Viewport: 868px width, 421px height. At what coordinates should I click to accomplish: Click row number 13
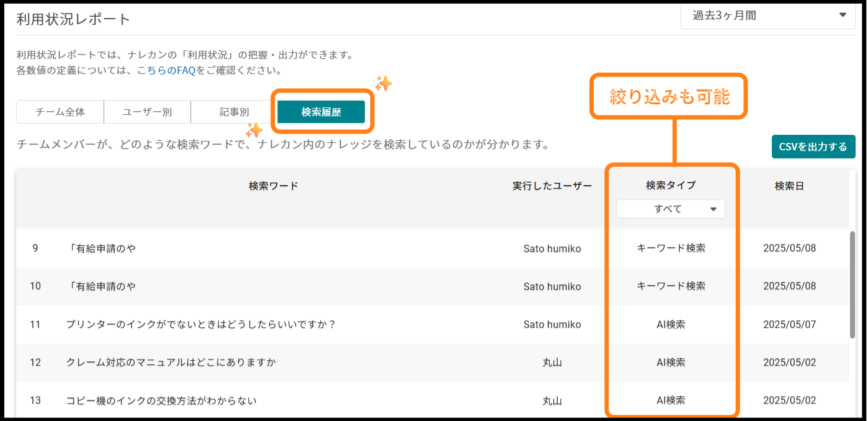pos(35,401)
